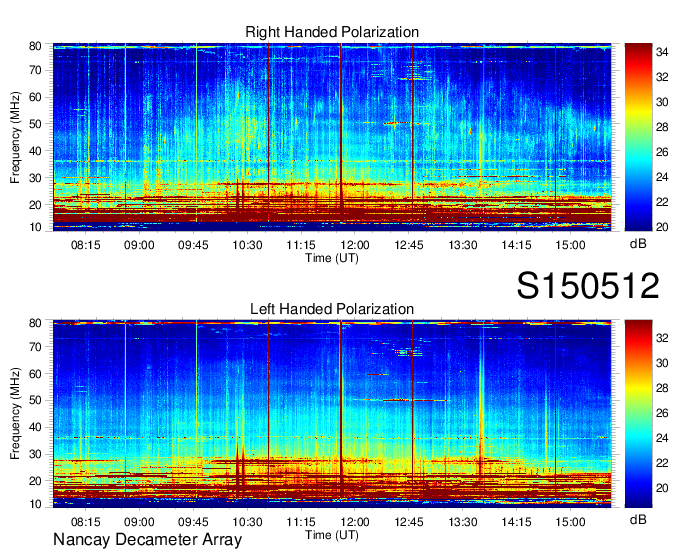Viewport: 680px width, 552px height.
Task: Click '09:00' on the lower time axis
Action: 139,522
